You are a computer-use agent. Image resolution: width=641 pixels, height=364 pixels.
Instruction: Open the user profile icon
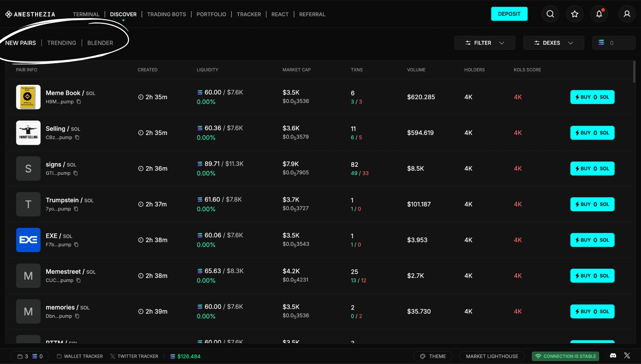(x=627, y=14)
